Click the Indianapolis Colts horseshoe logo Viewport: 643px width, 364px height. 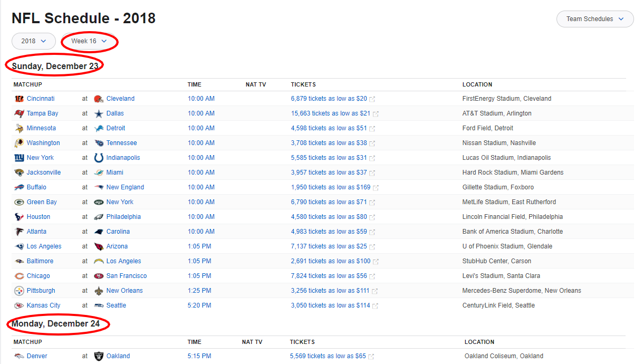click(x=99, y=158)
